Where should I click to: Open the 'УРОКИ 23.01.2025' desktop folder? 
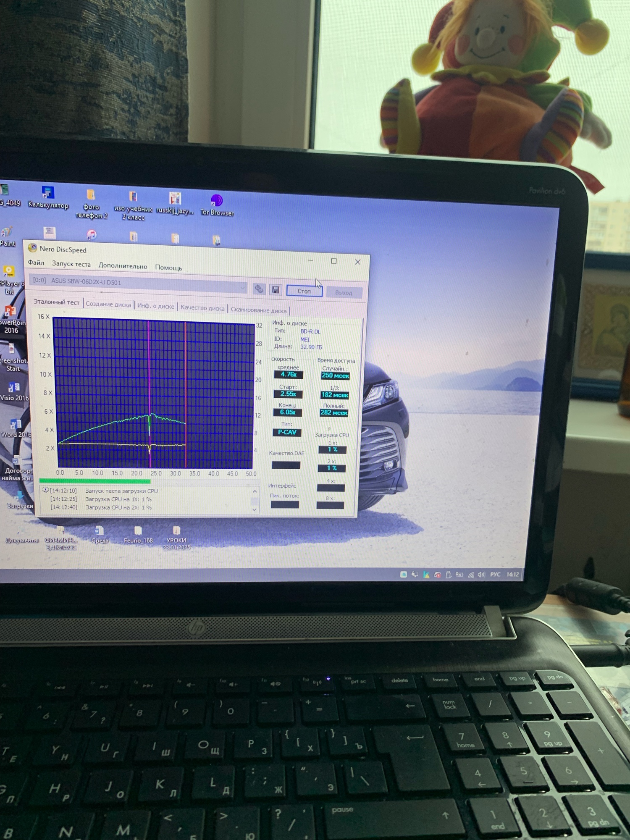point(176,538)
